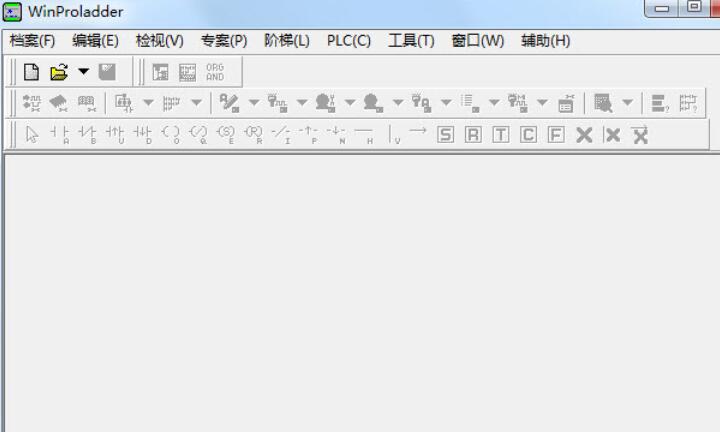The image size is (720, 432).
Task: Click the boxed S function icon
Action: click(x=445, y=135)
